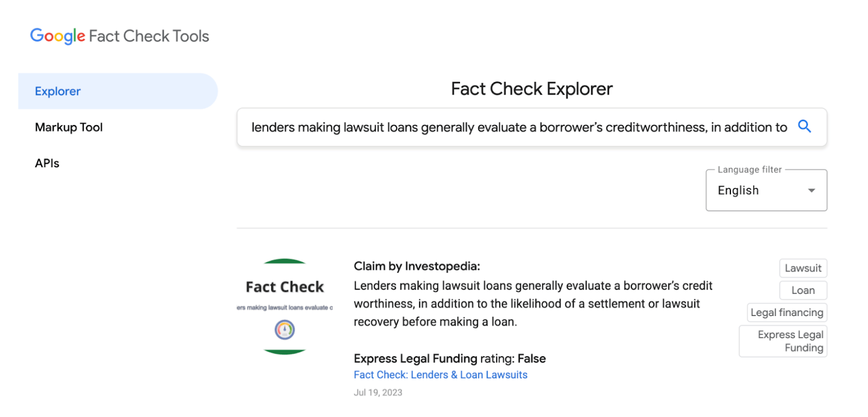Click the Loan topic tag

802,290
